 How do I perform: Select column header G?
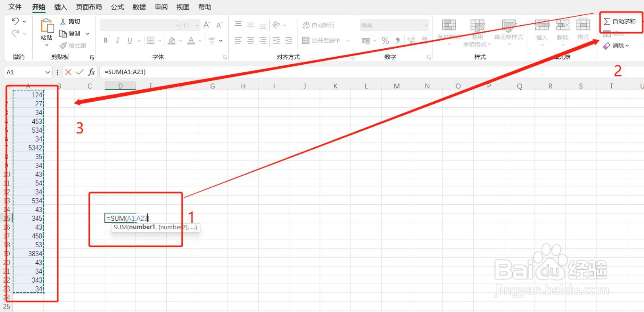pyautogui.click(x=212, y=86)
